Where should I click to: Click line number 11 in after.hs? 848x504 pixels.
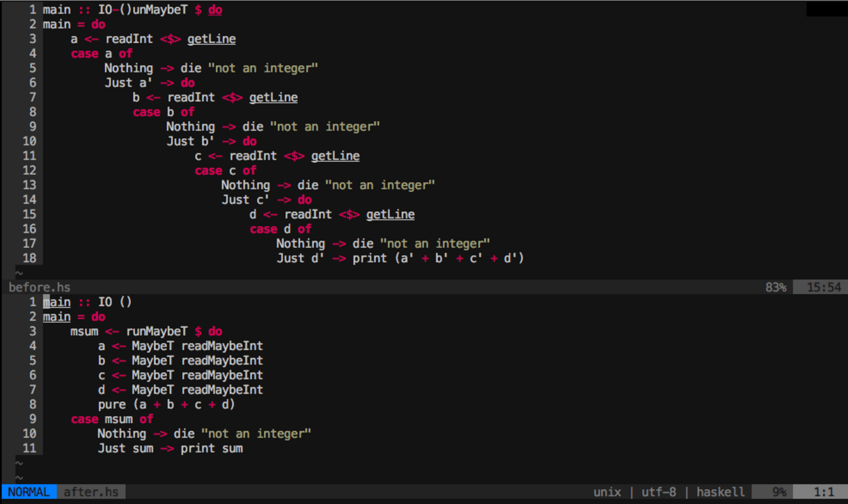pyautogui.click(x=29, y=448)
